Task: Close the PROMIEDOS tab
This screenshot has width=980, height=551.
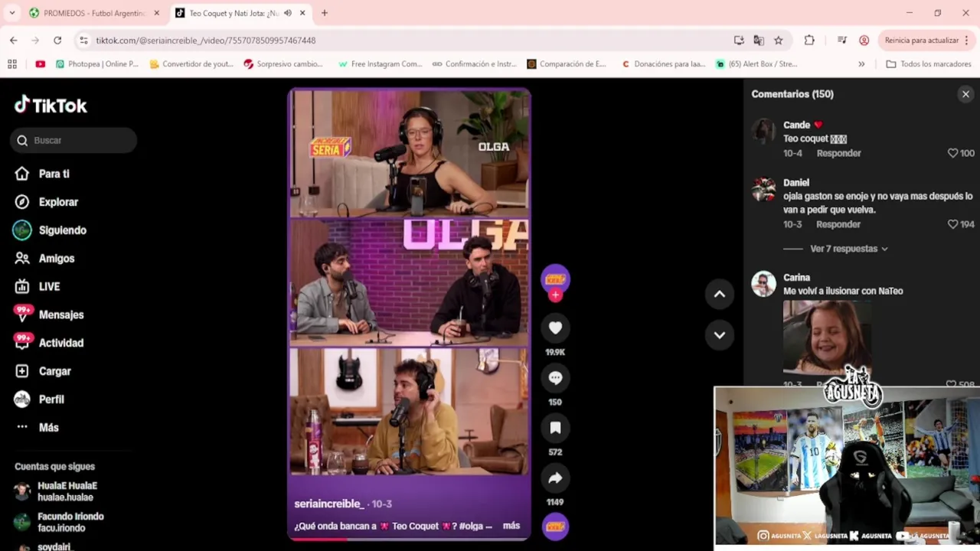Action: pos(156,13)
